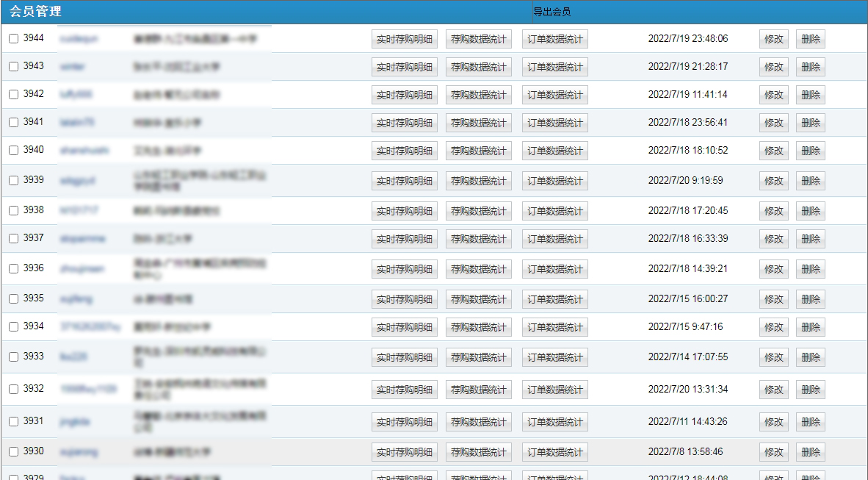Delete member 3939 using 删除 button

tap(810, 181)
